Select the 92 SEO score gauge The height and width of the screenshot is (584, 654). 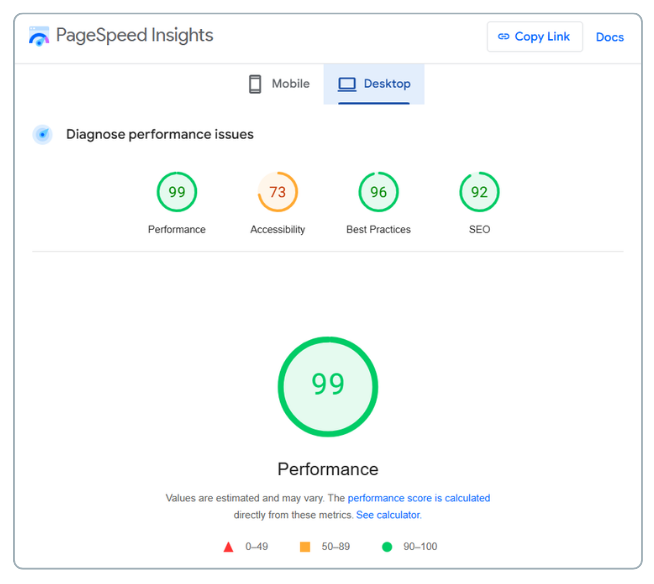pos(479,192)
